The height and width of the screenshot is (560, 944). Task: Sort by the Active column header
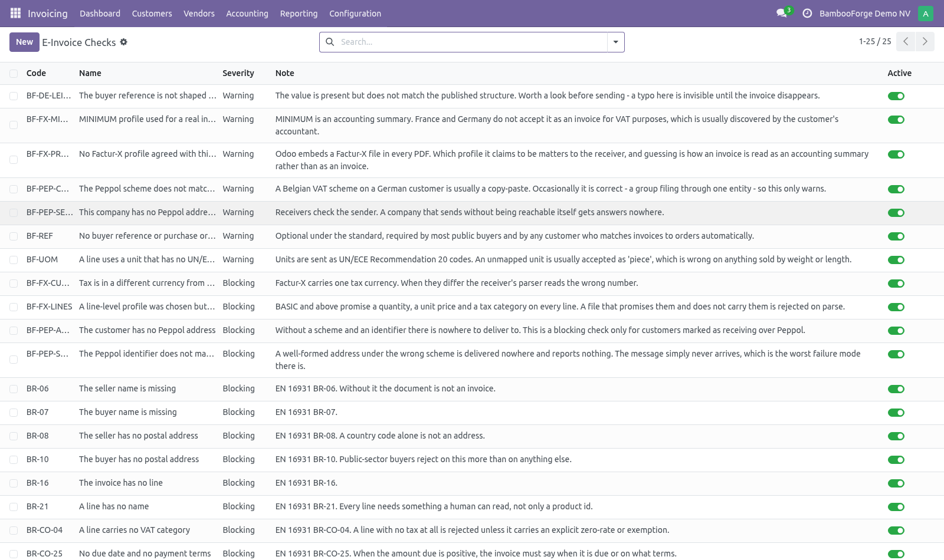(899, 73)
